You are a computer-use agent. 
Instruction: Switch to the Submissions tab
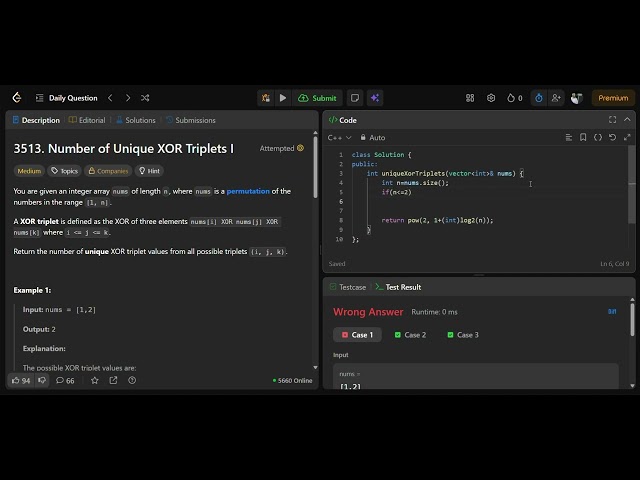[x=191, y=120]
